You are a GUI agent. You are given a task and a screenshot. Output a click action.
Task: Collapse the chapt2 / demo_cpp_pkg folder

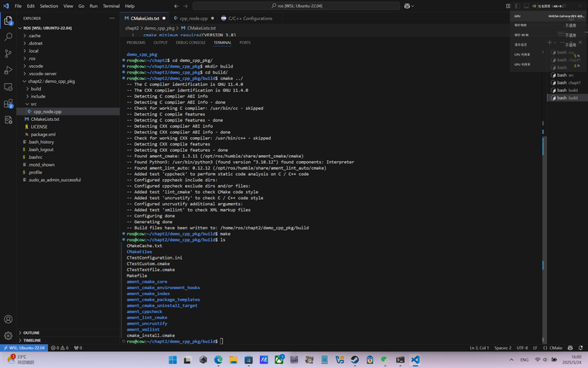pos(68,81)
